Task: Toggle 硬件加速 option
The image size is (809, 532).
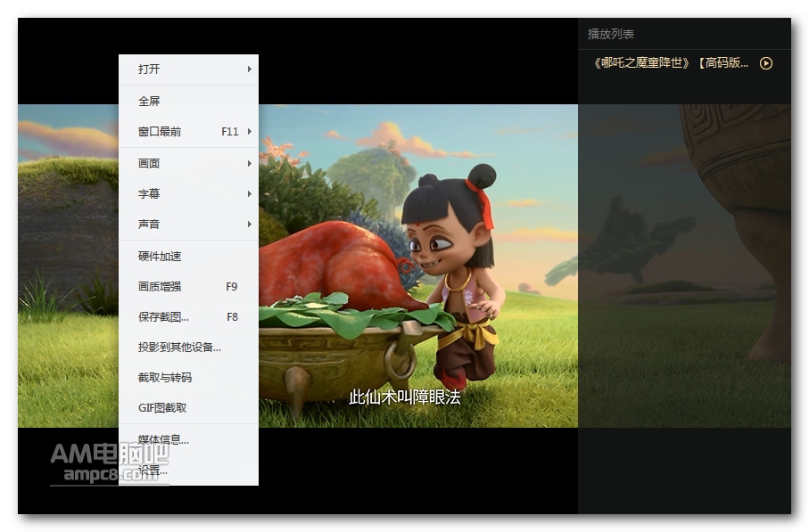Action: pyautogui.click(x=188, y=257)
